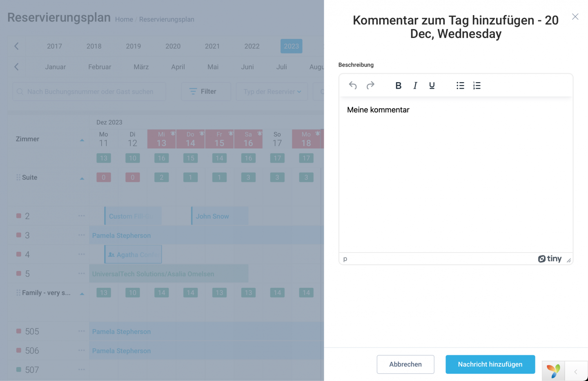Undo the last edit in the editor

(353, 85)
